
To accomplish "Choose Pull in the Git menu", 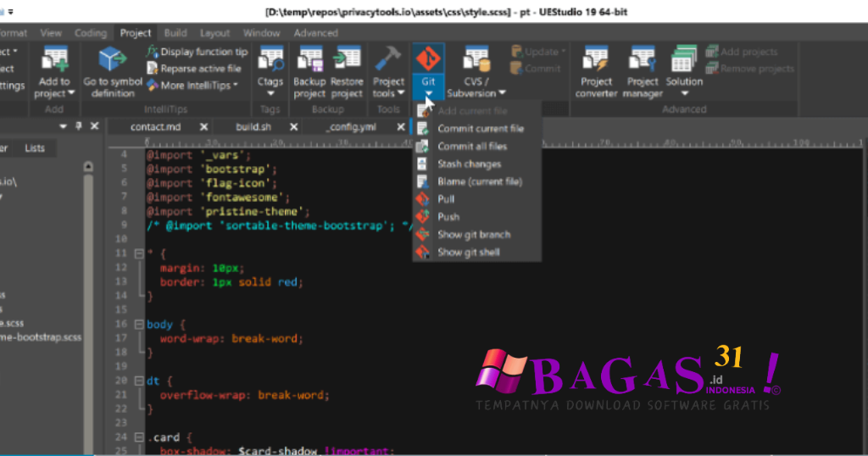I will pyautogui.click(x=446, y=199).
